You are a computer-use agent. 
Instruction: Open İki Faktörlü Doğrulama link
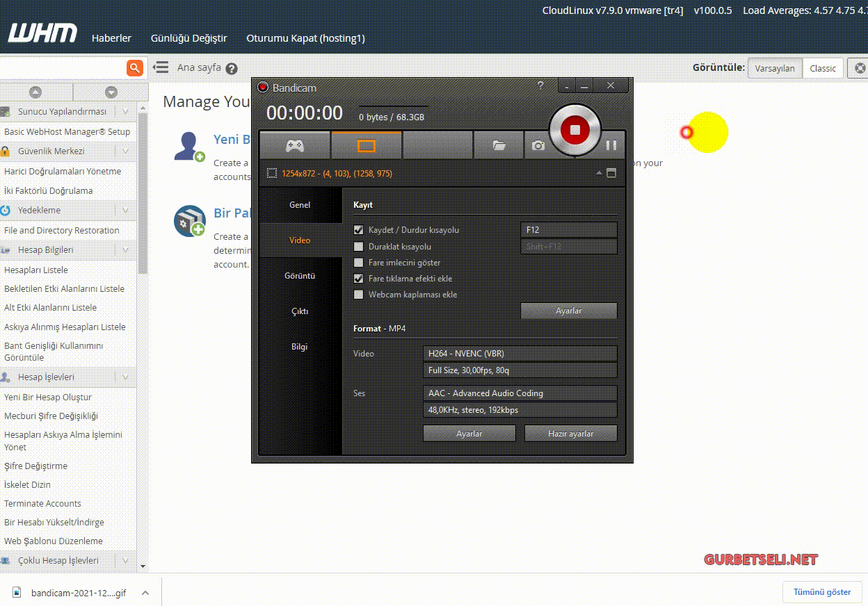click(49, 190)
